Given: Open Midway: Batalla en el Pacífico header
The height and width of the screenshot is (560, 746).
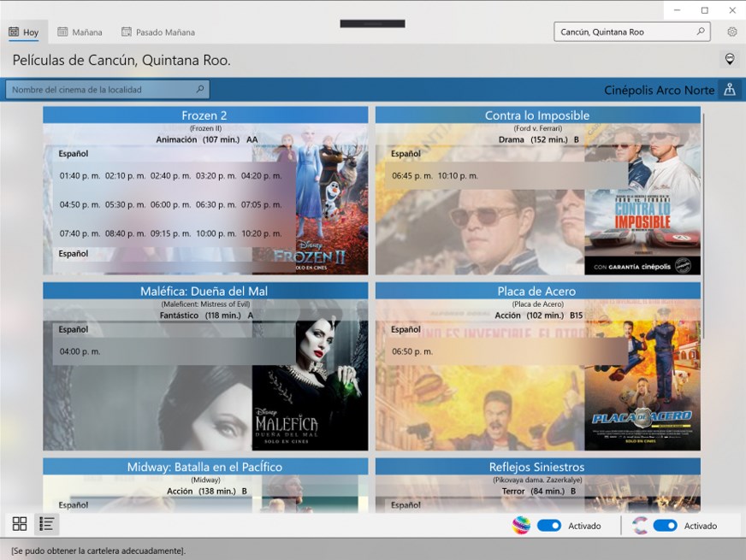Looking at the screenshot, I should click(205, 467).
